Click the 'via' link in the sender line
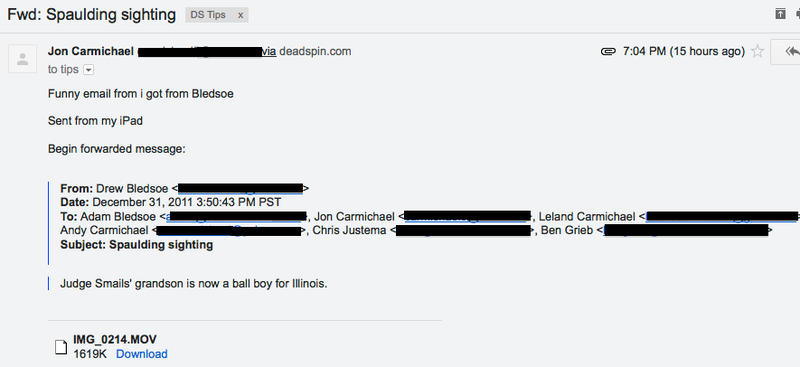The height and width of the screenshot is (367, 800). click(268, 52)
